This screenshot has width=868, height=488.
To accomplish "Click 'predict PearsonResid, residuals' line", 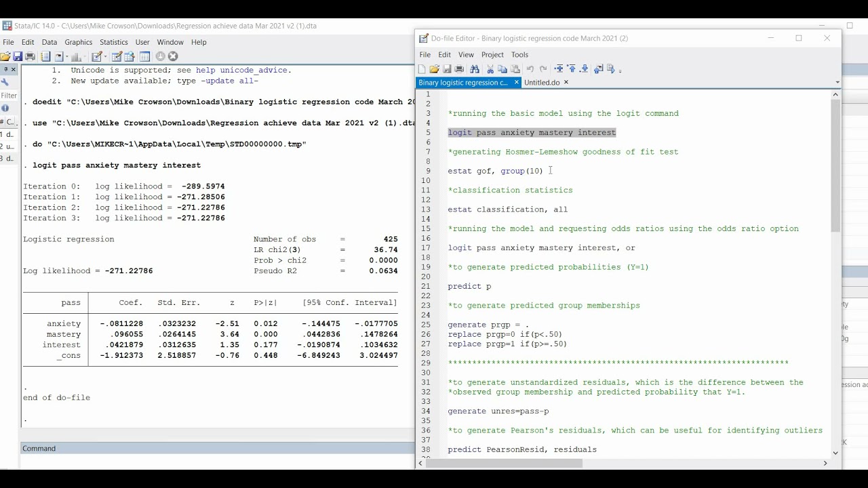I will point(522,449).
